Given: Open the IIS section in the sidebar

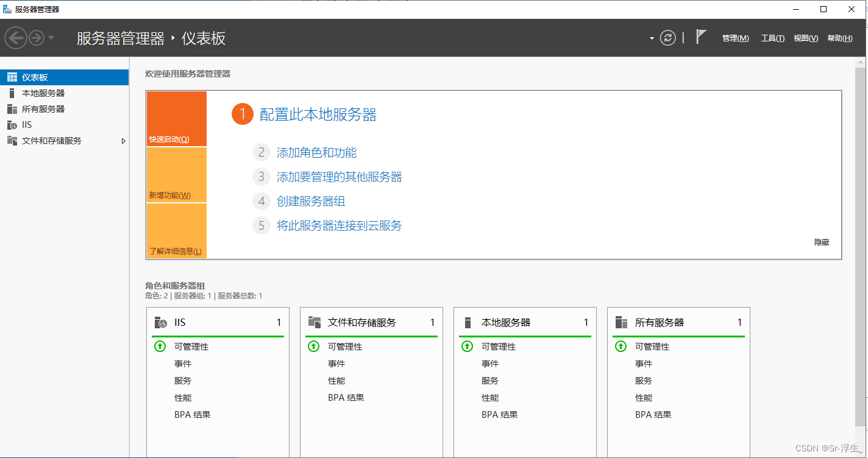Looking at the screenshot, I should coord(28,124).
